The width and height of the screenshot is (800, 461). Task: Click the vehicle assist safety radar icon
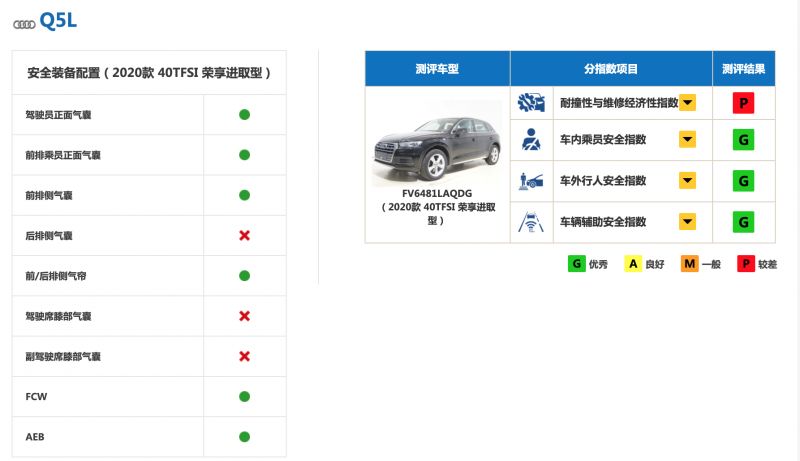tap(531, 222)
